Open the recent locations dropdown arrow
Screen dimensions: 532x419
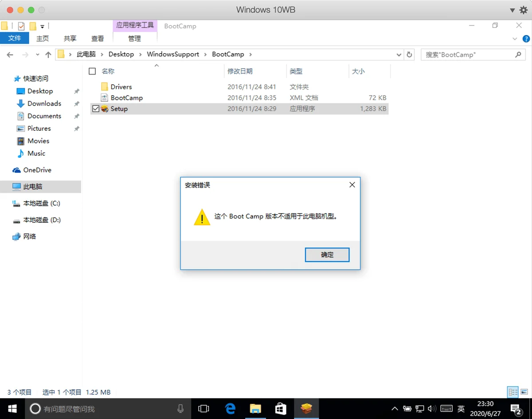[37, 55]
